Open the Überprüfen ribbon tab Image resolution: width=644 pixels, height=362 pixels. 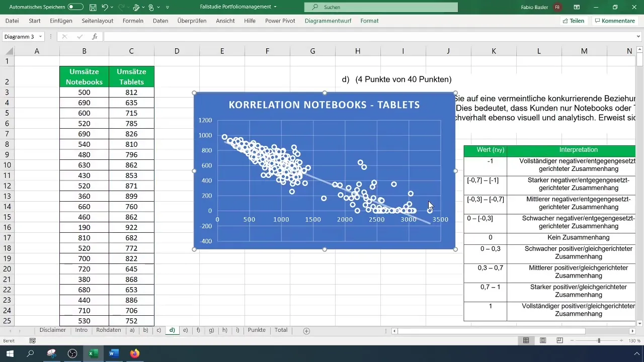click(193, 21)
